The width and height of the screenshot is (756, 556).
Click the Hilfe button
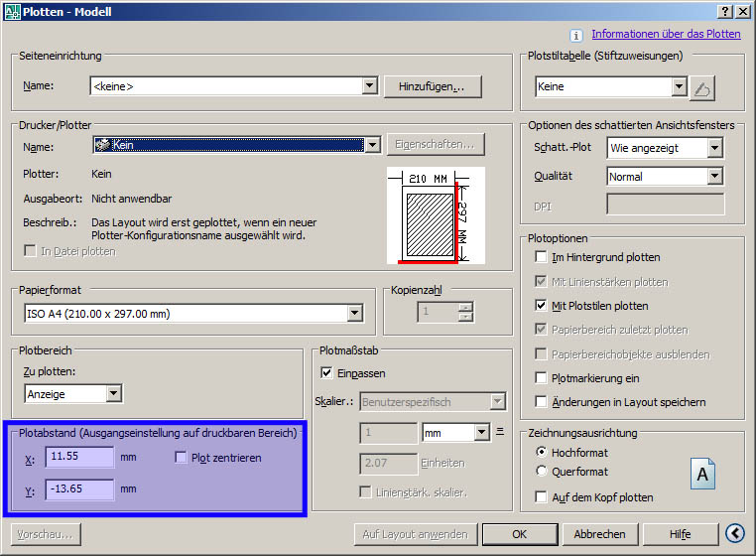pyautogui.click(x=680, y=534)
